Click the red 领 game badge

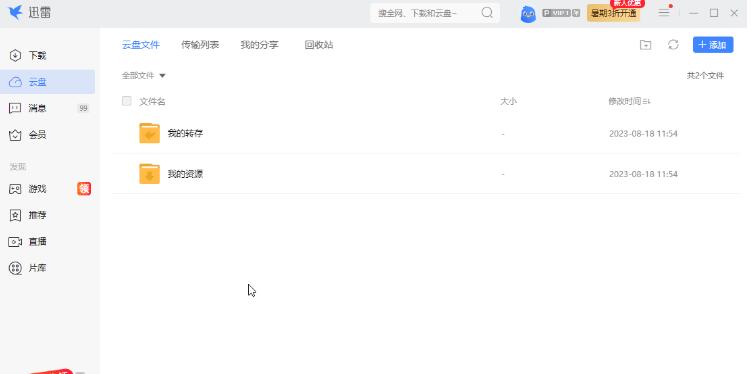point(84,189)
